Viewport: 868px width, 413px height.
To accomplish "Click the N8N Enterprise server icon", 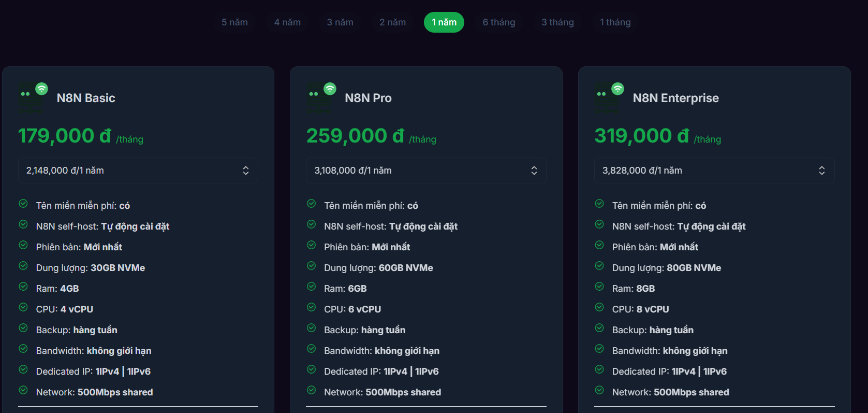I will coord(609,97).
